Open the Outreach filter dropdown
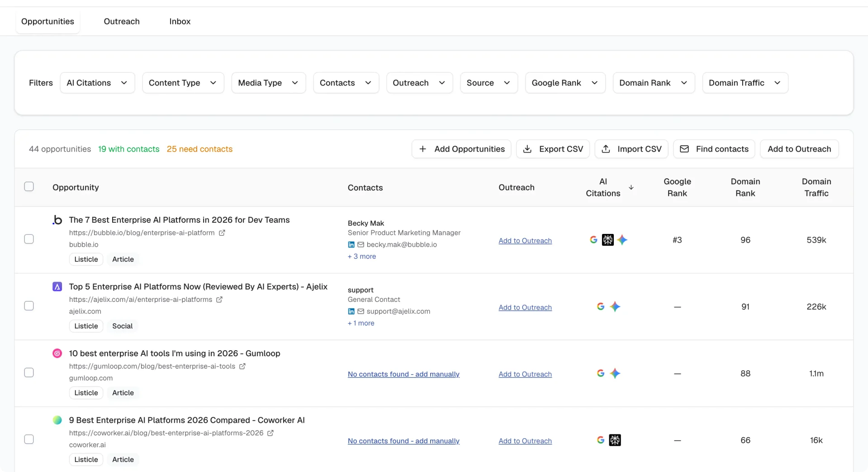The height and width of the screenshot is (472, 868). pos(419,83)
